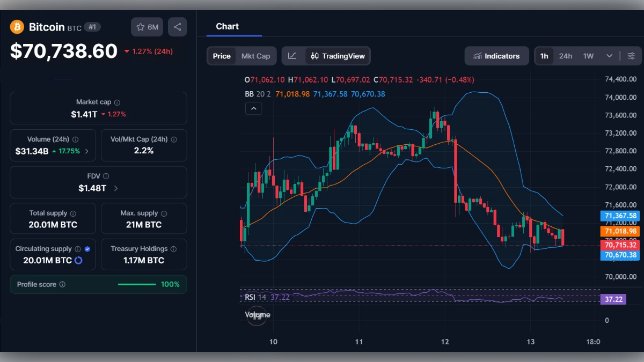The height and width of the screenshot is (362, 644).
Task: Open the Market cap info tooltip icon
Action: tap(116, 102)
